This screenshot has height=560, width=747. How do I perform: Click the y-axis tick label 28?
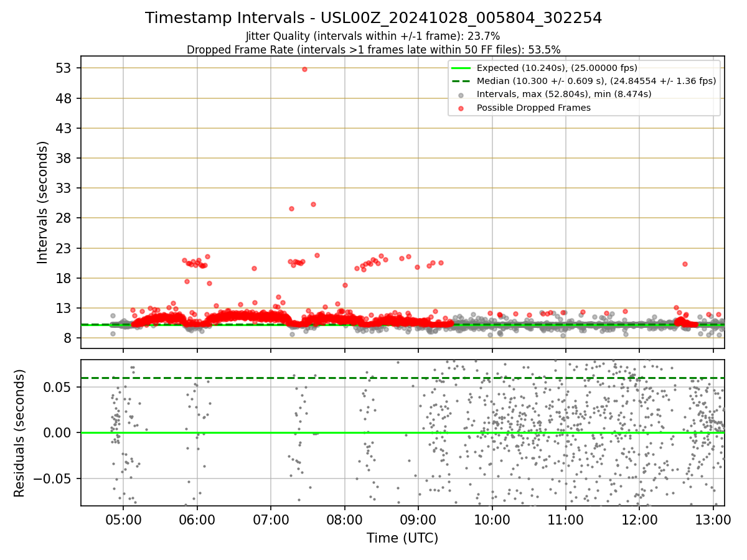[65, 218]
